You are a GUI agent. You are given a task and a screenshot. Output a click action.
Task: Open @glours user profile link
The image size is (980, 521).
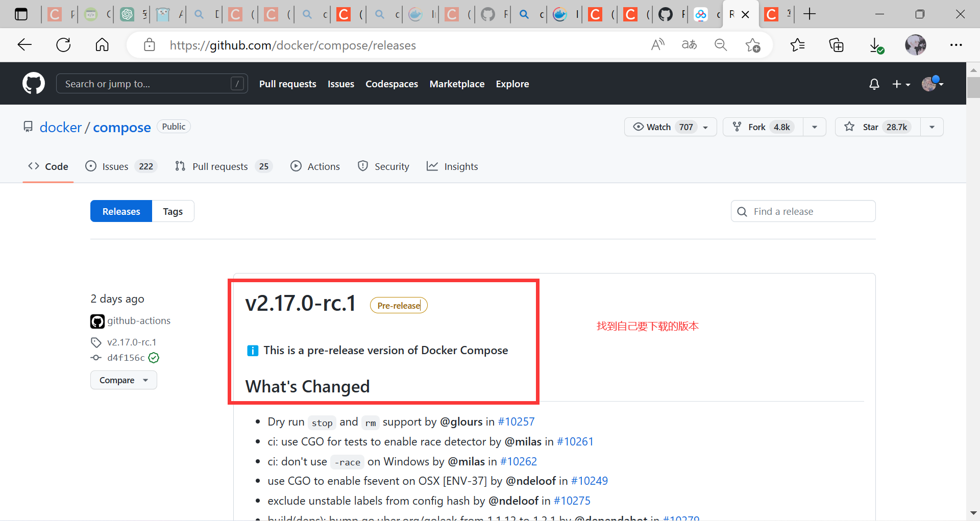point(461,422)
